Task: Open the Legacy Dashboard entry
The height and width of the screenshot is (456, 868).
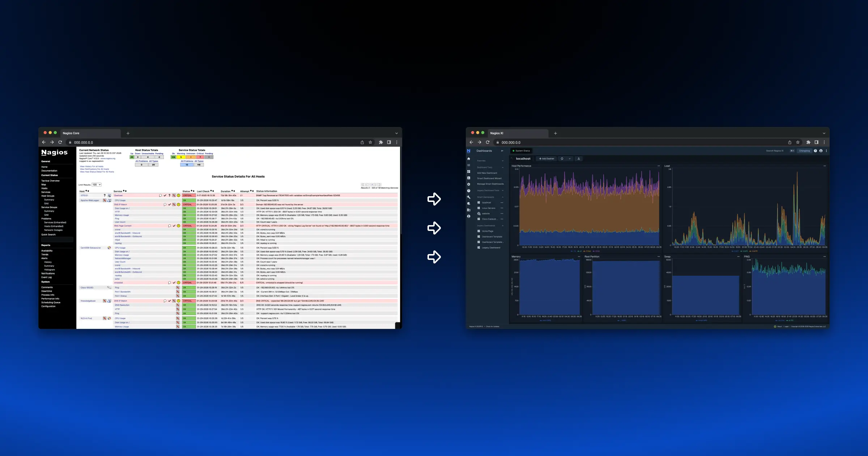Action: click(491, 248)
